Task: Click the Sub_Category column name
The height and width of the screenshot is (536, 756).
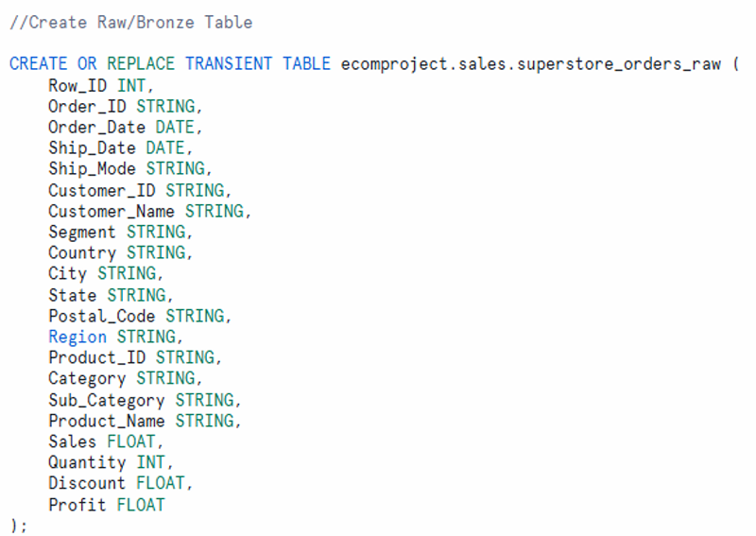Action: pyautogui.click(x=107, y=400)
